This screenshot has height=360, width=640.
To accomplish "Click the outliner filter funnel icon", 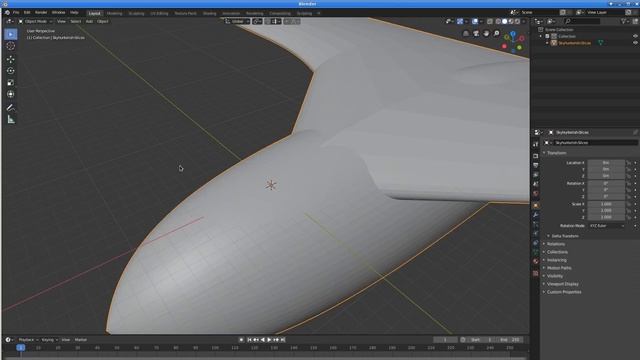I will click(624, 21).
